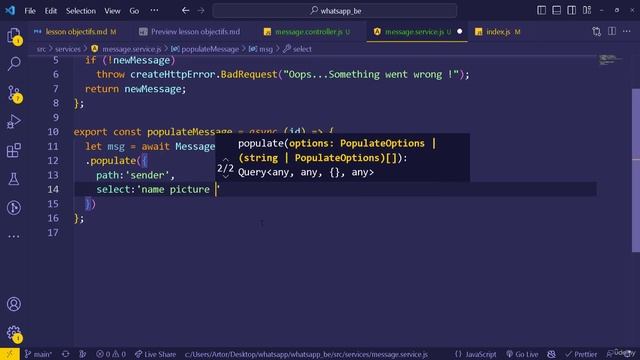Open the Search view
Image resolution: width=640 pixels, height=360 pixels.
(x=14, y=63)
